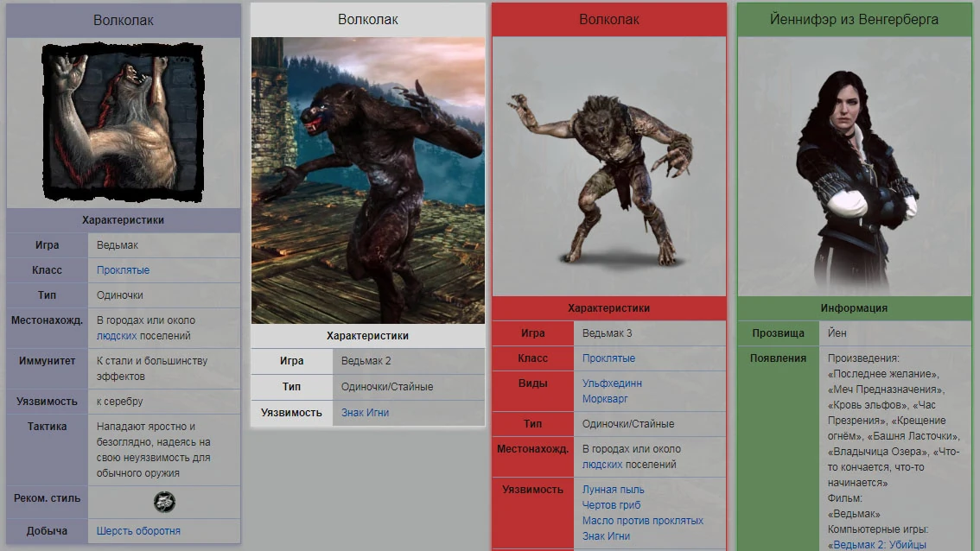The image size is (980, 551).
Task: Click the Йеннифэр portrait image
Action: [x=855, y=166]
